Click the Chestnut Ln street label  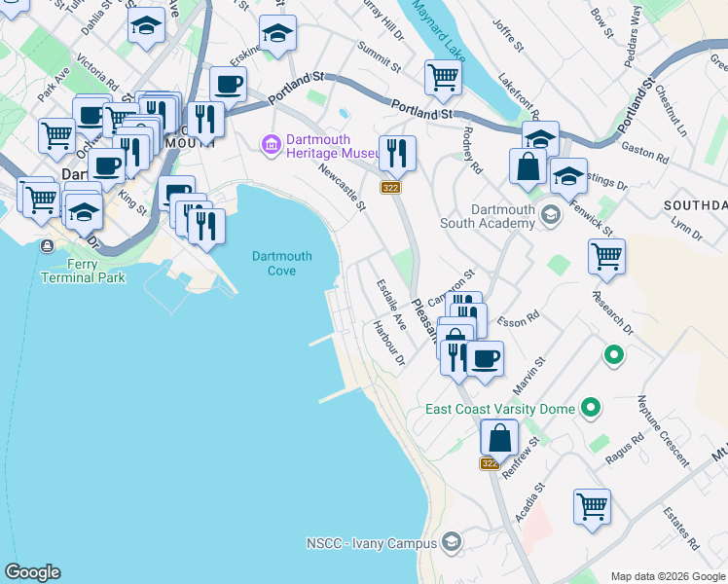pos(671,111)
